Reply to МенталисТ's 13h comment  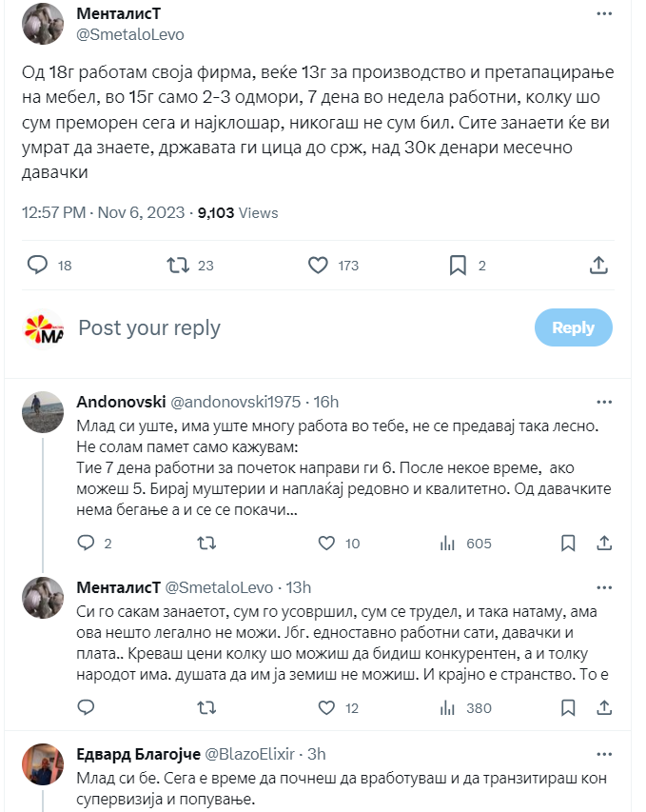pyautogui.click(x=86, y=707)
